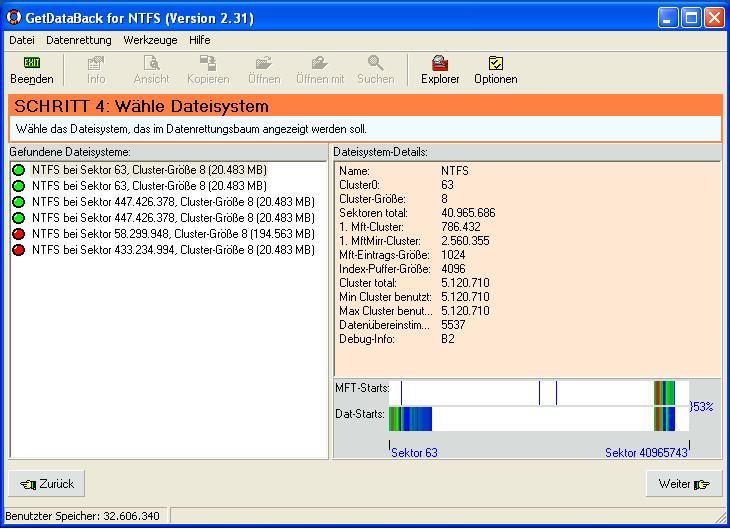Click the Benutzter Speicher status bar entry

point(82,516)
